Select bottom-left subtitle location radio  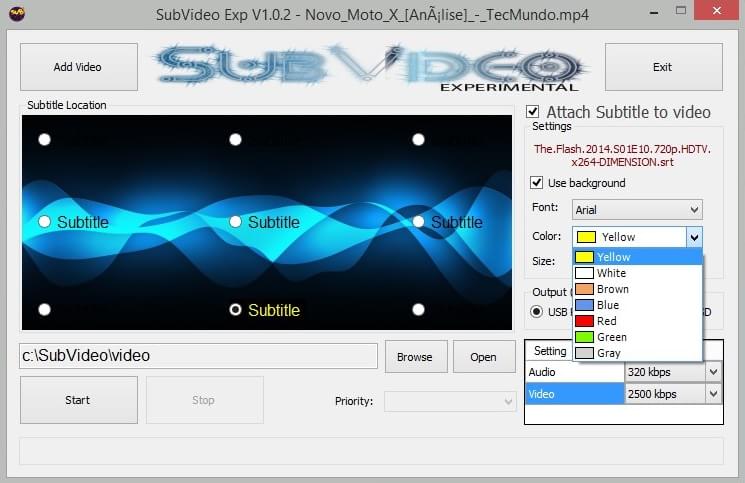45,310
